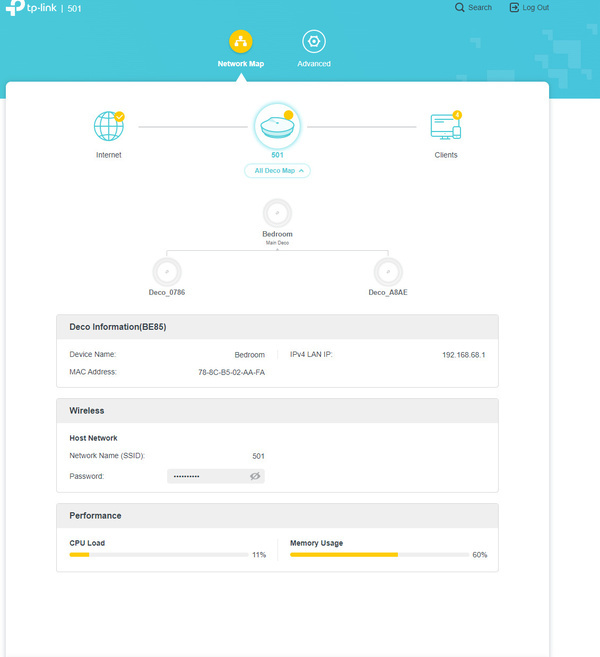The width and height of the screenshot is (600, 657).
Task: Show the hidden wireless password
Action: (255, 476)
